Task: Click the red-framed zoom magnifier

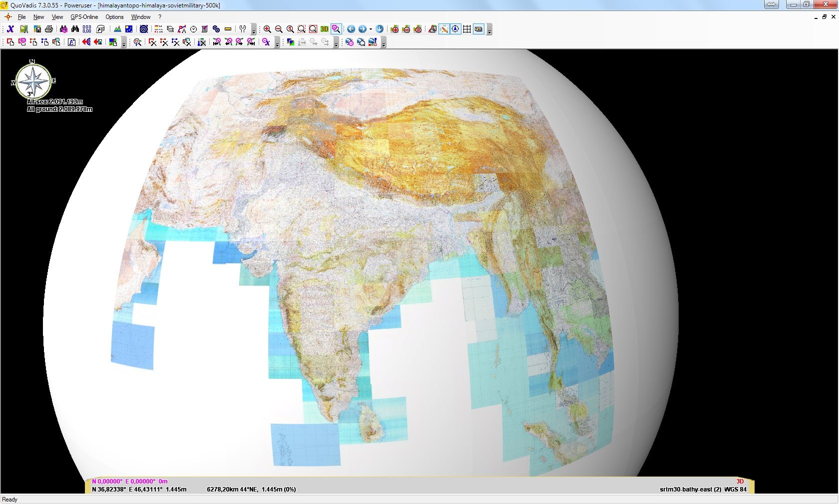Action: (313, 29)
